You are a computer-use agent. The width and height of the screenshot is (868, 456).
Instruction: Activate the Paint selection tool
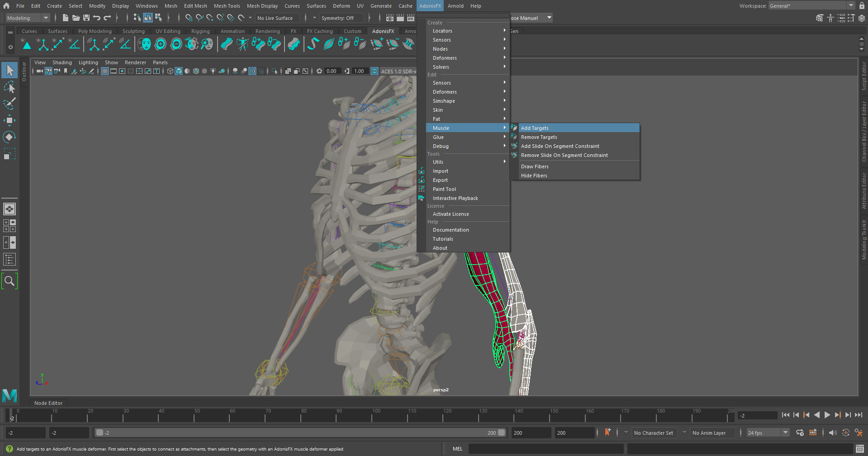point(9,104)
